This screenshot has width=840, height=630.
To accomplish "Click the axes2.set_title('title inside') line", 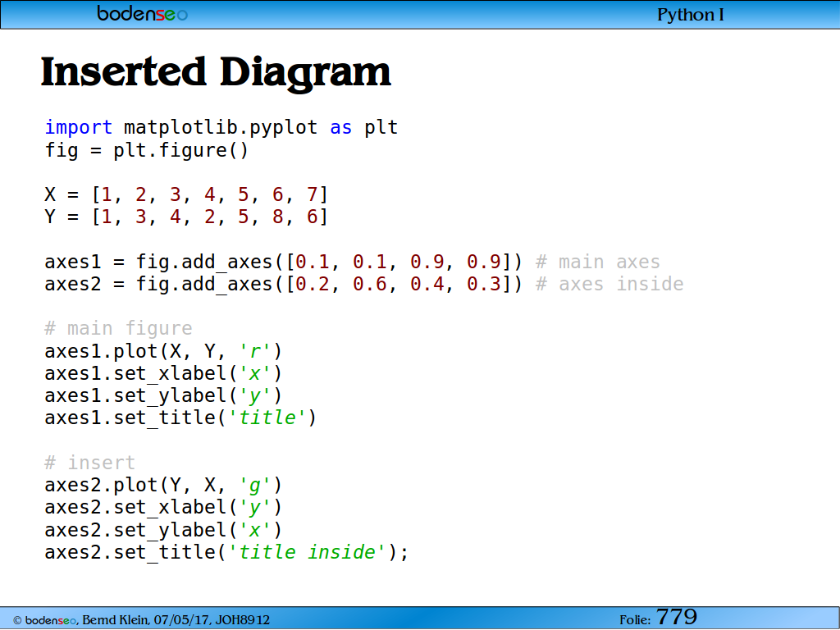I will (x=226, y=552).
